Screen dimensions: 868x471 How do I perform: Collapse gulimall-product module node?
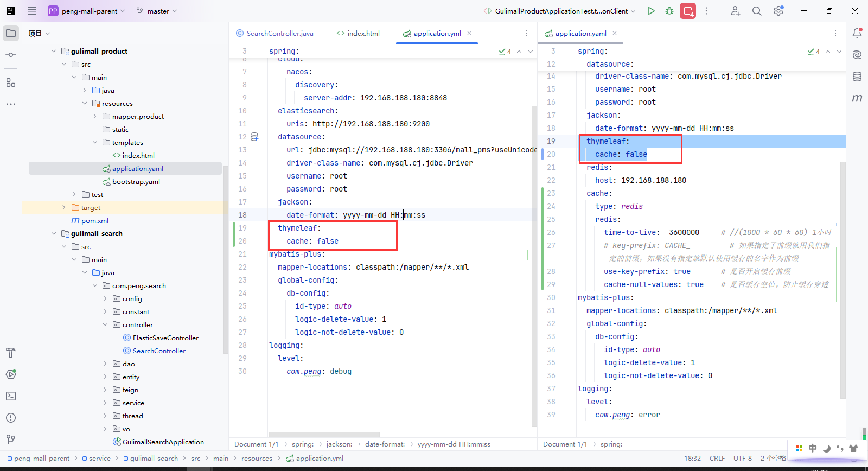(x=54, y=51)
